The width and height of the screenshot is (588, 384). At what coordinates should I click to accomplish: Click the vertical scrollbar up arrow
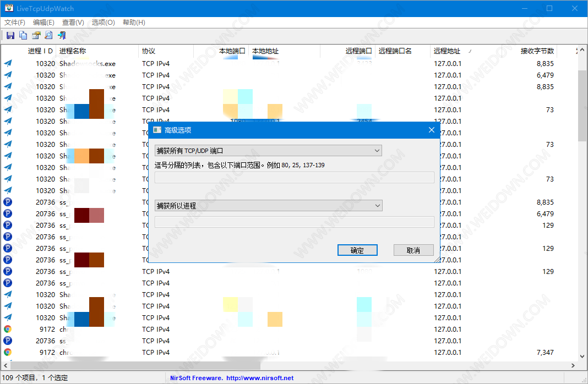coord(582,50)
